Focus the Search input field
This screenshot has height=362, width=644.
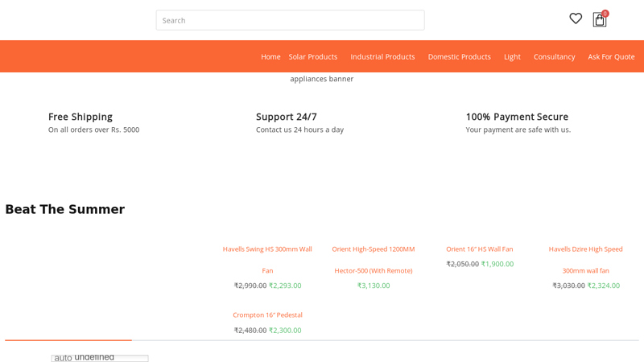(x=290, y=20)
